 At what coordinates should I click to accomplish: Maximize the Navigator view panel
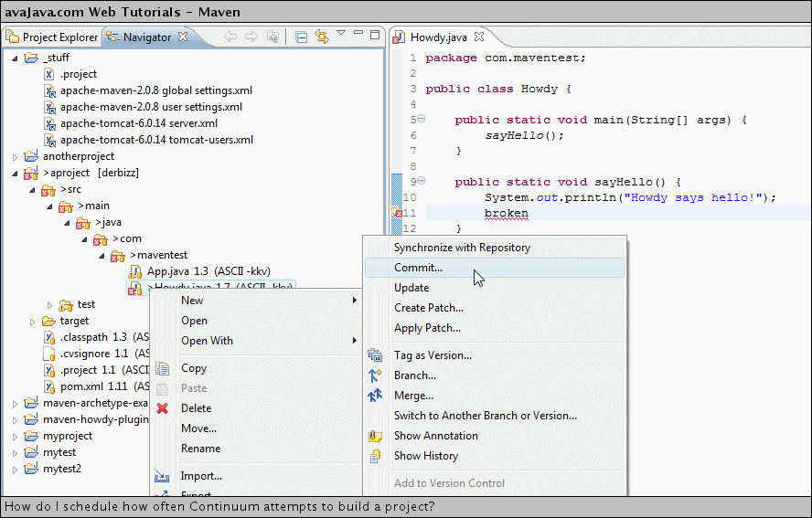click(376, 35)
